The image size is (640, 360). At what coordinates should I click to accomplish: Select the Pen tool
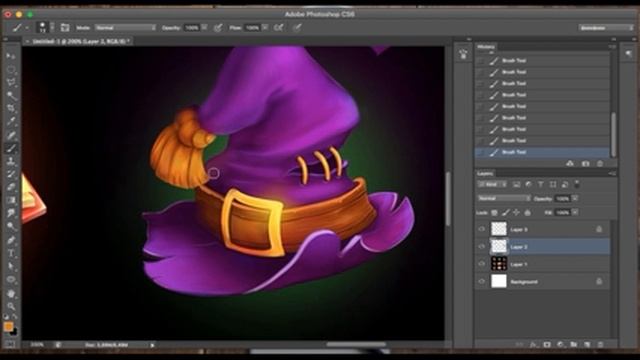11,240
